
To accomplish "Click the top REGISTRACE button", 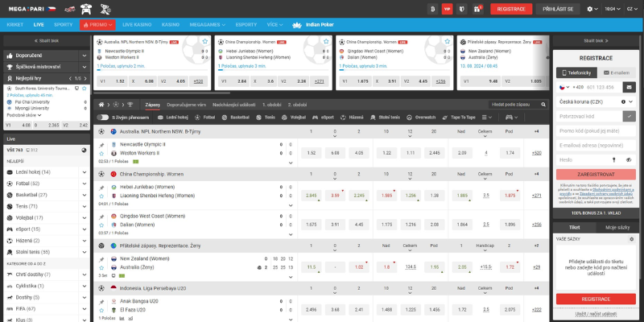I will pyautogui.click(x=511, y=9).
